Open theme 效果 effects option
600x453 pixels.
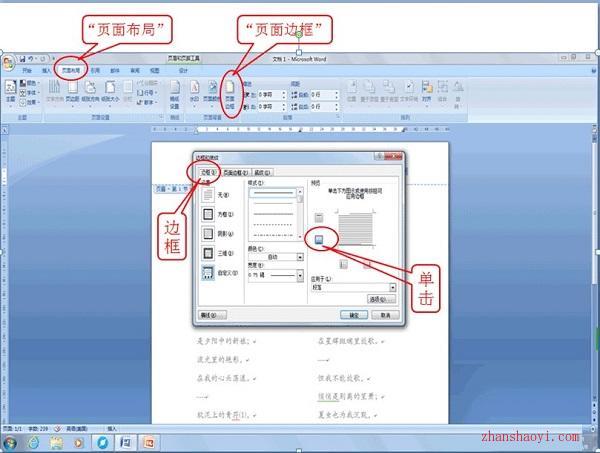30,102
